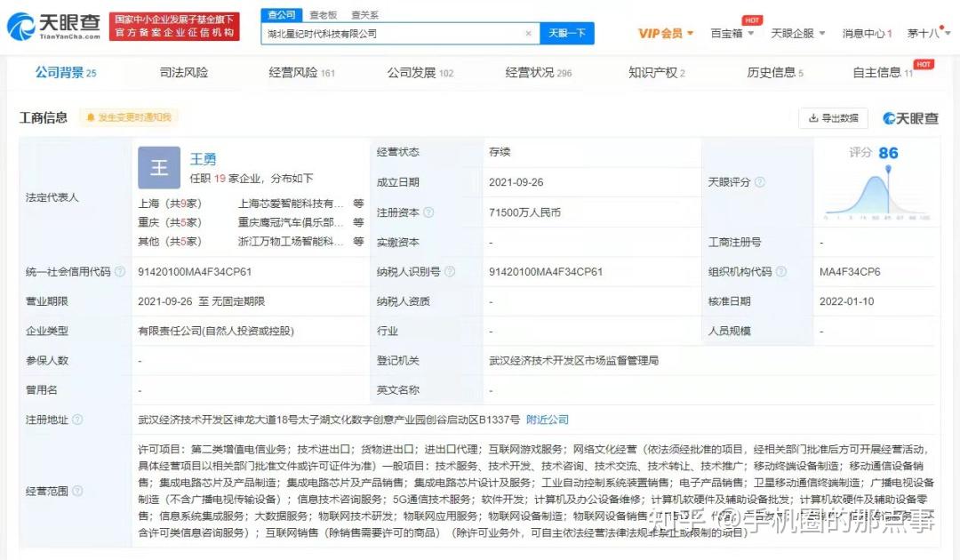960x560 pixels.
Task: Open the 历史信息 section tab
Action: click(774, 73)
